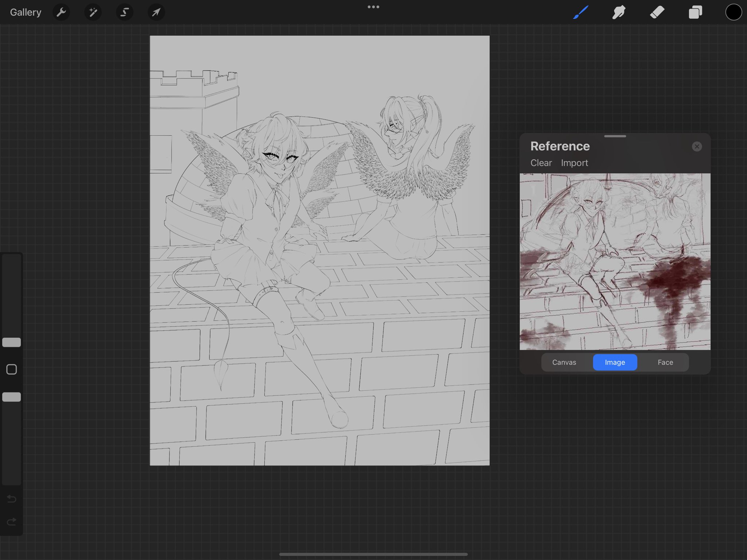Open the Layers panel
747x560 pixels.
point(695,12)
